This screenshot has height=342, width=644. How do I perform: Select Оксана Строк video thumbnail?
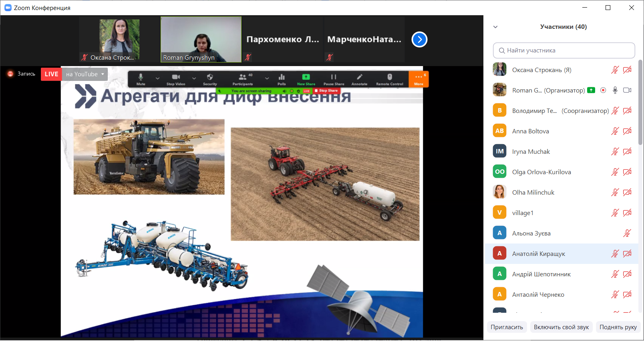pos(119,39)
